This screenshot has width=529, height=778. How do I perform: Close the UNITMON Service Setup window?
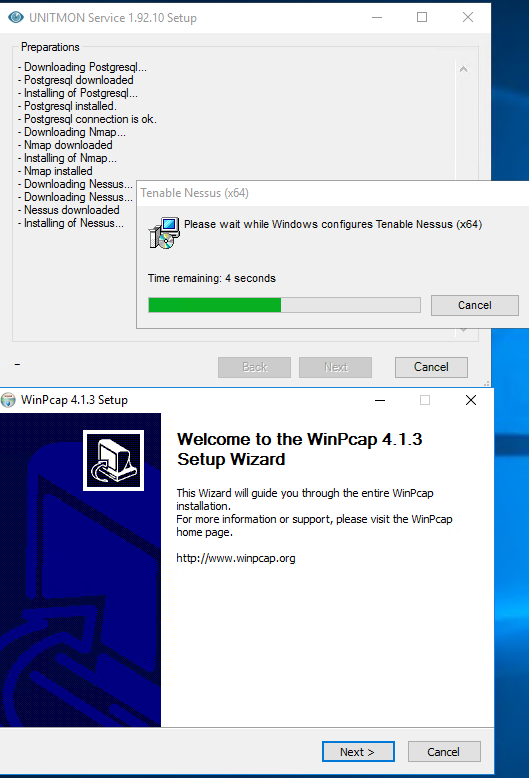click(467, 17)
